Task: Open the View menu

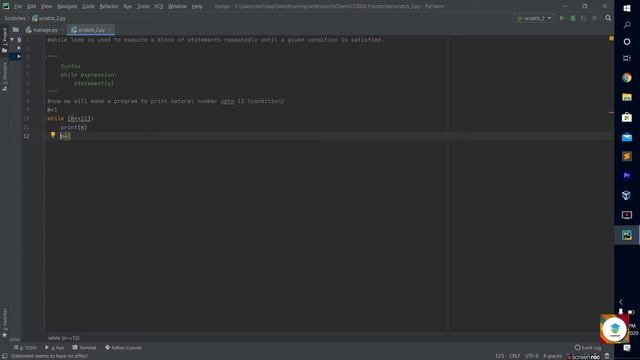Action: pos(46,7)
